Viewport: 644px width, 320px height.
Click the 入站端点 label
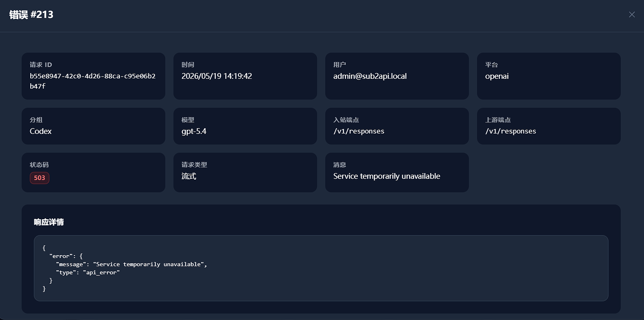tap(346, 120)
